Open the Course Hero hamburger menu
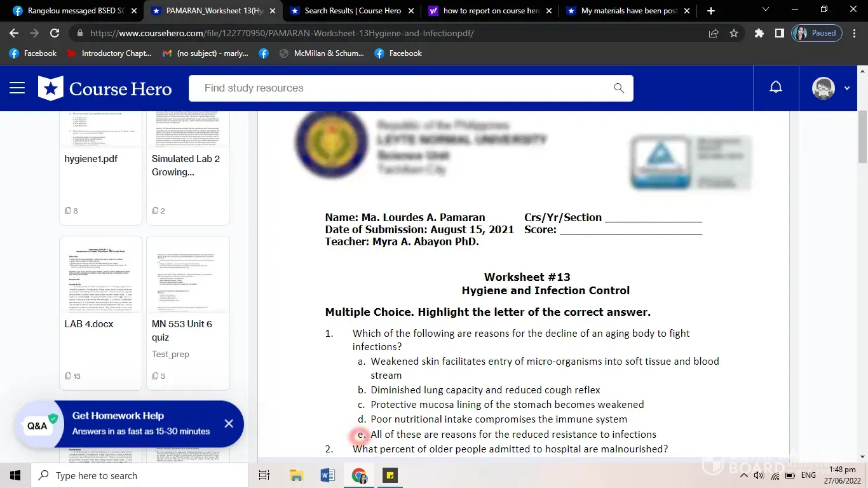Screen dimensions: 868x488 [x=17, y=88]
